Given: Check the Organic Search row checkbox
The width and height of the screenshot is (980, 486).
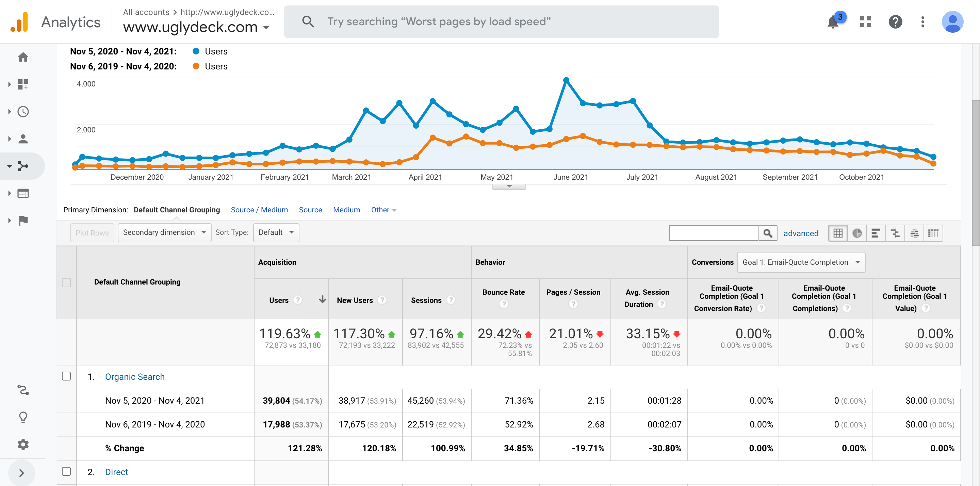Looking at the screenshot, I should 66,376.
